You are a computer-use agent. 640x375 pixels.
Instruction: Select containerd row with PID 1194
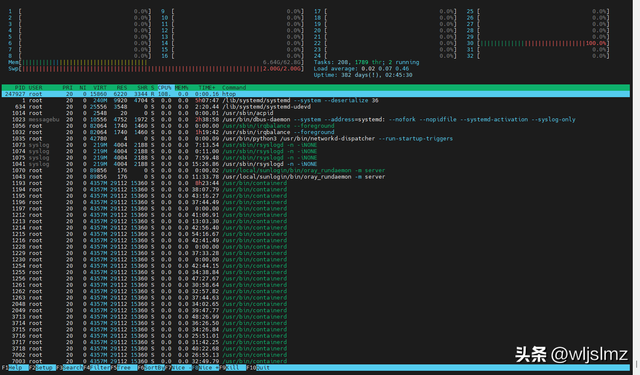(x=316, y=189)
